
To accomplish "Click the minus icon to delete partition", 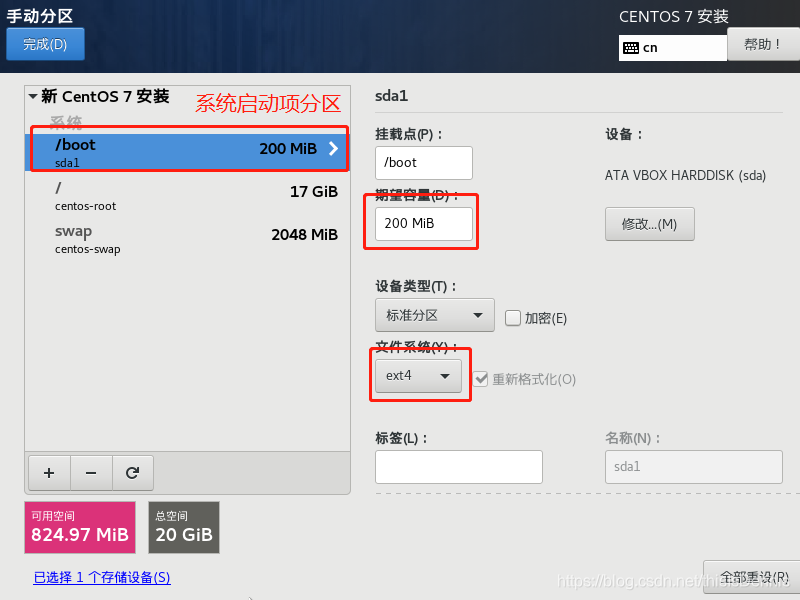I will (91, 473).
